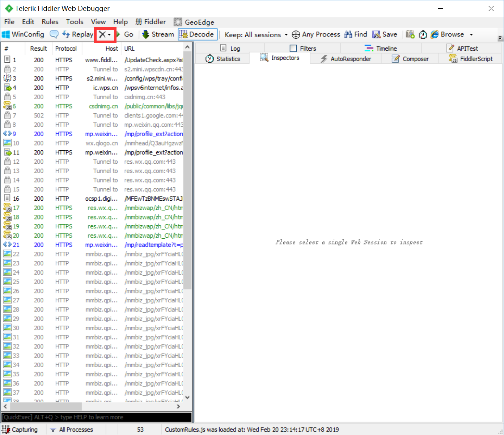Select session 1 document icon

point(7,59)
